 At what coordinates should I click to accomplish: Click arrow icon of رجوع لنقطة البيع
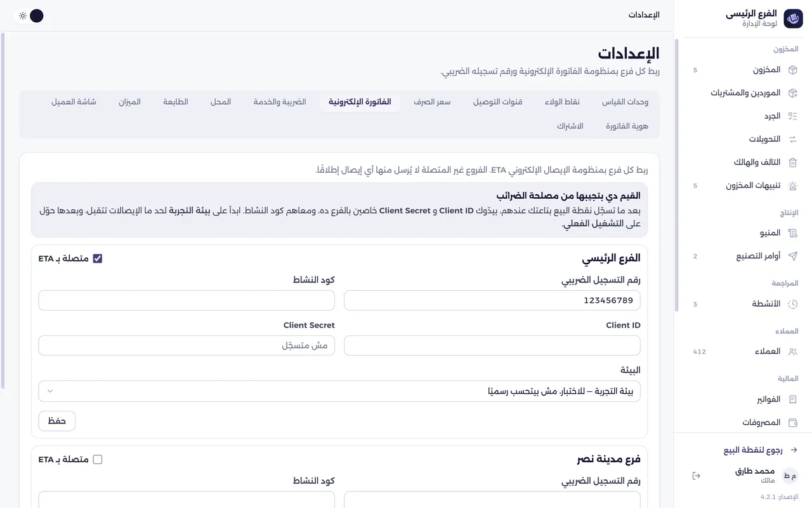click(x=794, y=450)
